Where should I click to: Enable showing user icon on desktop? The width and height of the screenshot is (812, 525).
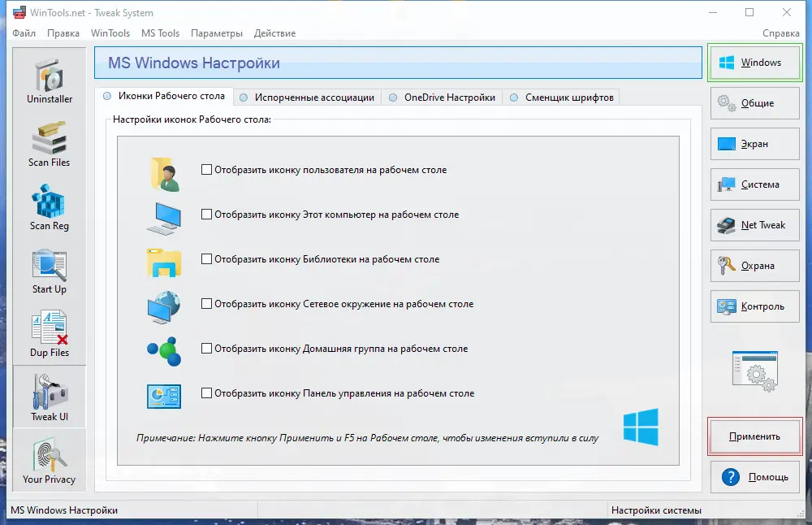coord(206,170)
